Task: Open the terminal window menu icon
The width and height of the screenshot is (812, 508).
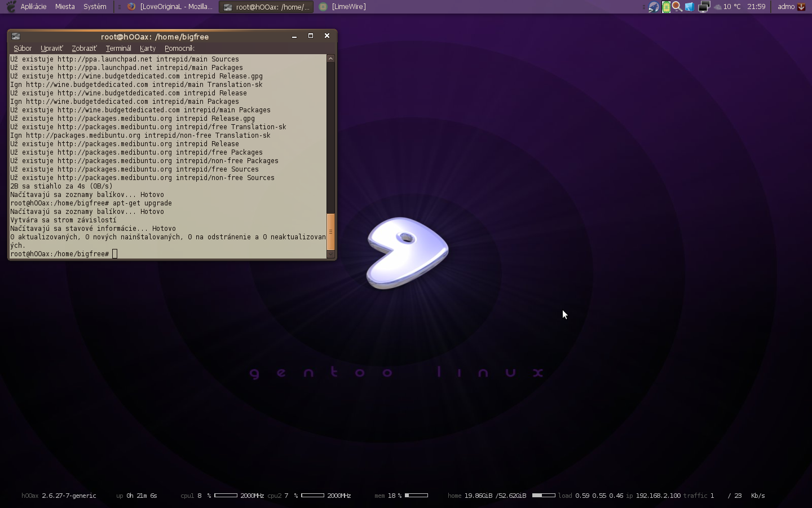Action: click(16, 36)
